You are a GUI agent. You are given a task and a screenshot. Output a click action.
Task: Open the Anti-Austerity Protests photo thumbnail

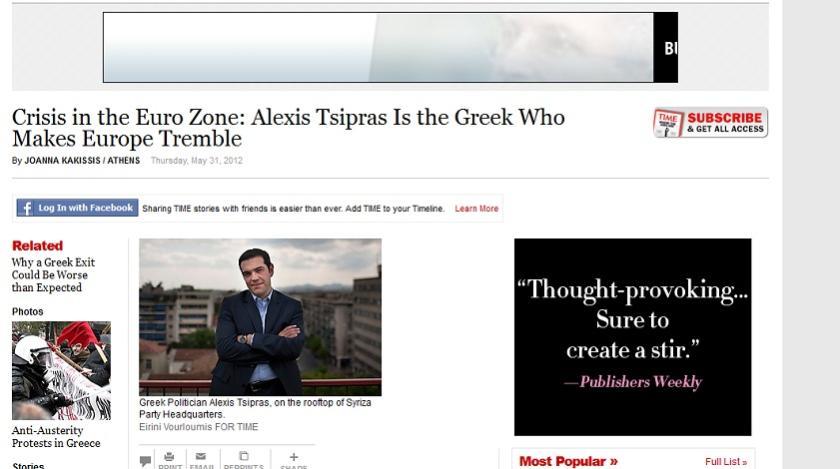click(x=61, y=370)
